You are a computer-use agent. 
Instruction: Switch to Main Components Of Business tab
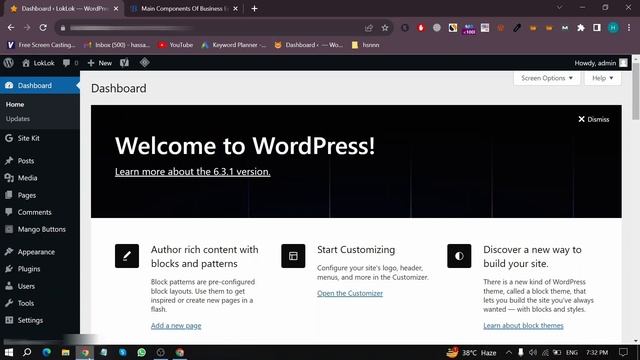[x=184, y=9]
